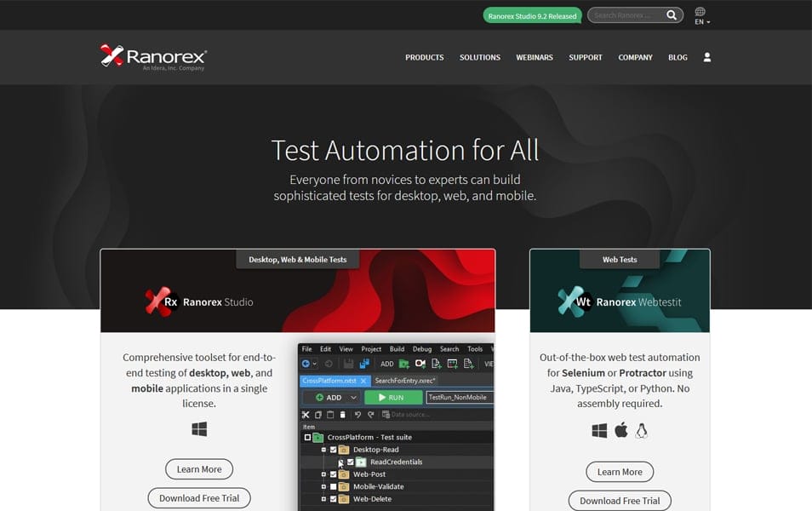Viewport: 812px width, 511px height.
Task: Uncheck the ReadCredentials checkbox
Action: (x=351, y=462)
